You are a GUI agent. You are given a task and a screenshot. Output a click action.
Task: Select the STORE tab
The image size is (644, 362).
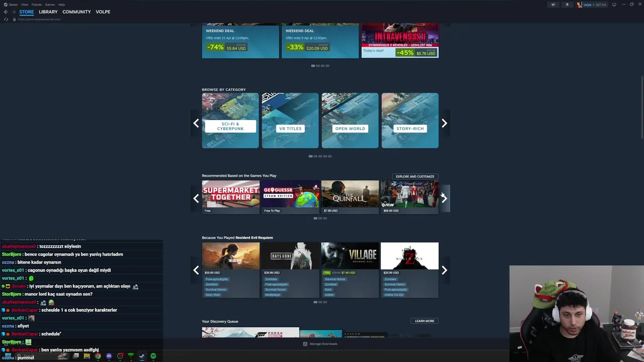[x=27, y=12]
